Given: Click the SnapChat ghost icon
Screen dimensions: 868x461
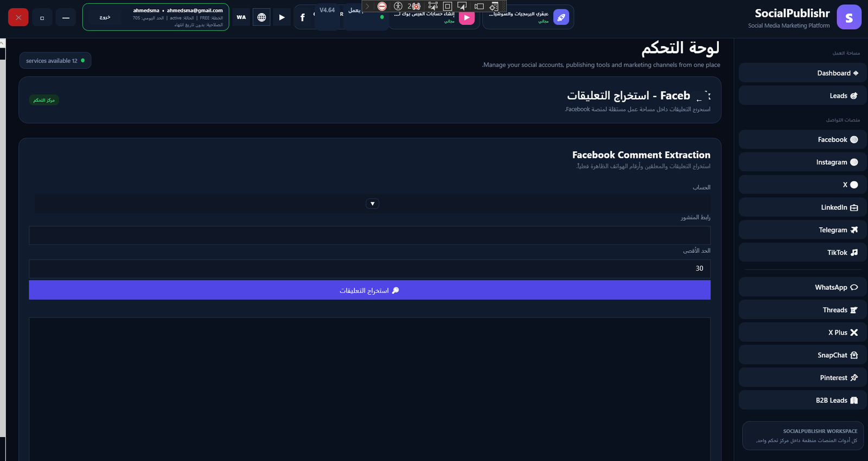Looking at the screenshot, I should coord(854,355).
